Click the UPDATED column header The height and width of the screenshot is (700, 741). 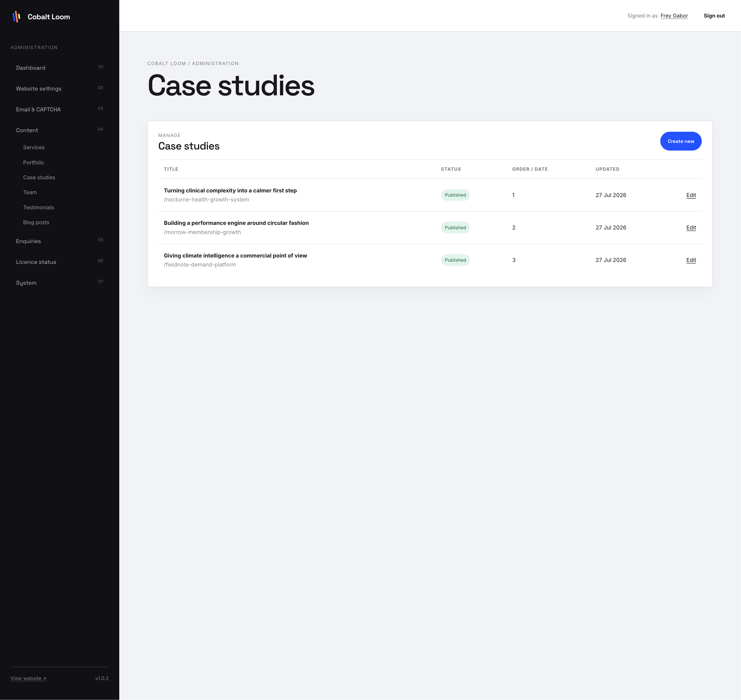click(607, 169)
